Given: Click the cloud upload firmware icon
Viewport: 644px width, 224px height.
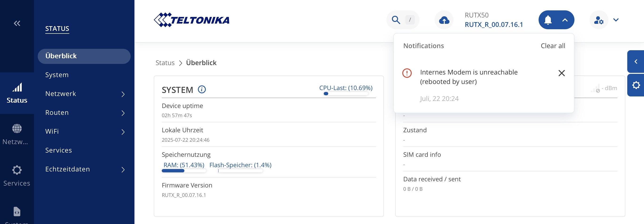Looking at the screenshot, I should pyautogui.click(x=444, y=20).
